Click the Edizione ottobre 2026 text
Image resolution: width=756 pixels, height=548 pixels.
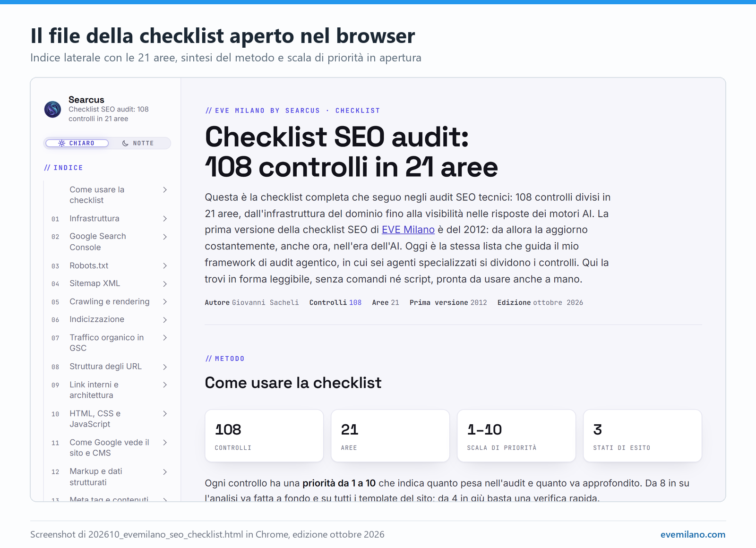click(x=540, y=302)
